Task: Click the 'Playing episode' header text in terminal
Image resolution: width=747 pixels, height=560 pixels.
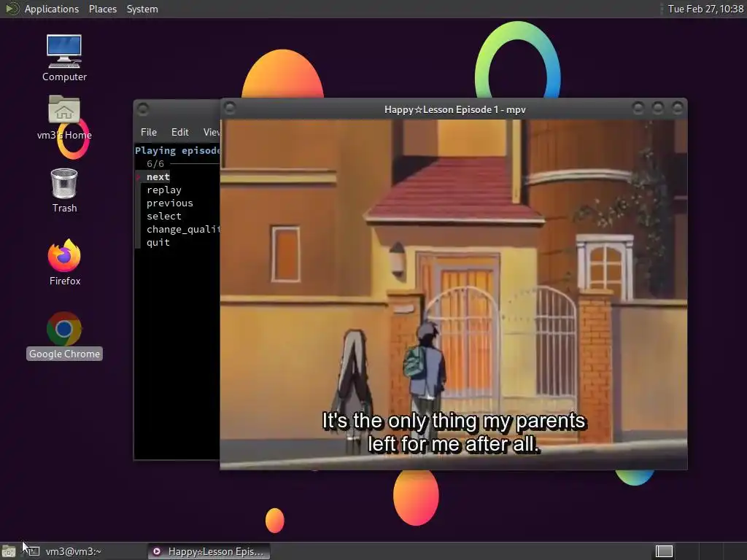Action: (x=177, y=150)
